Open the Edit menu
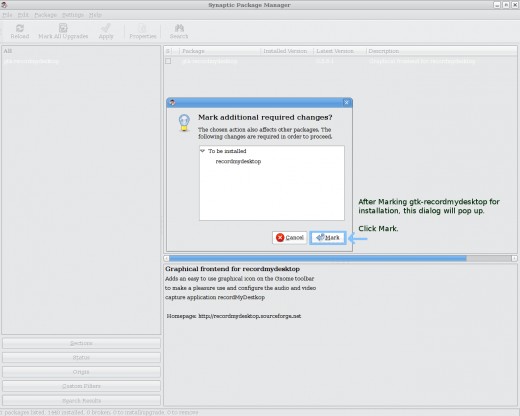 tap(23, 15)
